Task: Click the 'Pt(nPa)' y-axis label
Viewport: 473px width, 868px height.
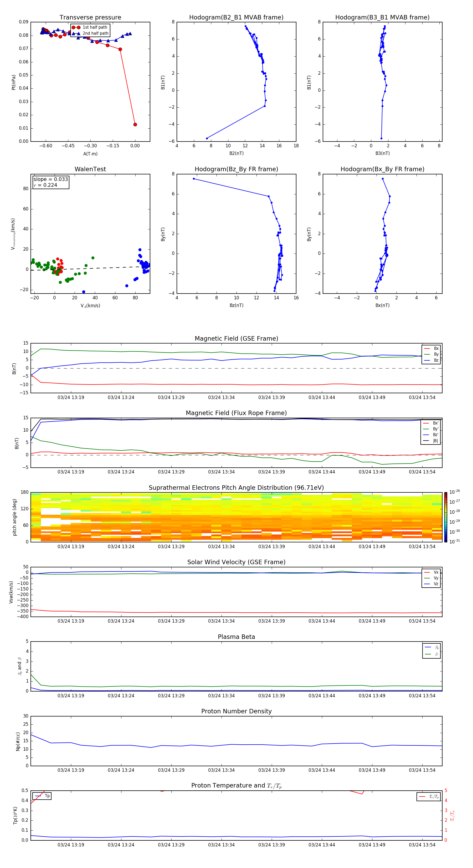Action: [13, 82]
